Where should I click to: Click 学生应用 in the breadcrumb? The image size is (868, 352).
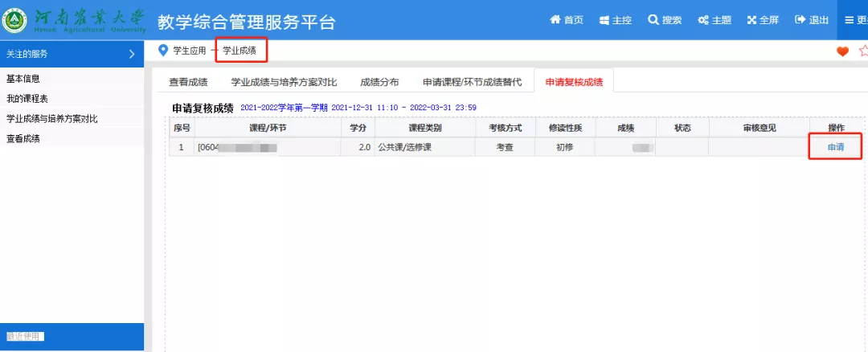(x=190, y=51)
